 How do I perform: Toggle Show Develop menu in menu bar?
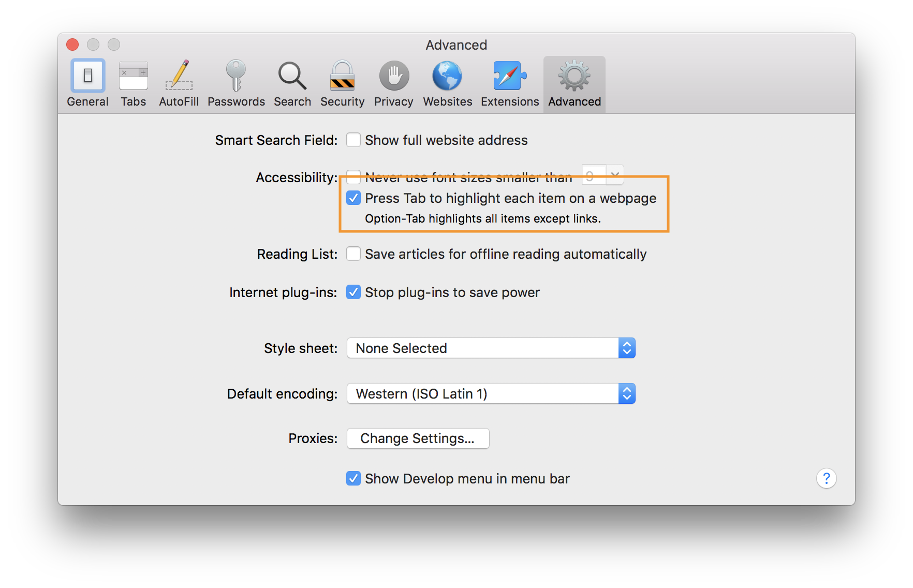click(354, 478)
